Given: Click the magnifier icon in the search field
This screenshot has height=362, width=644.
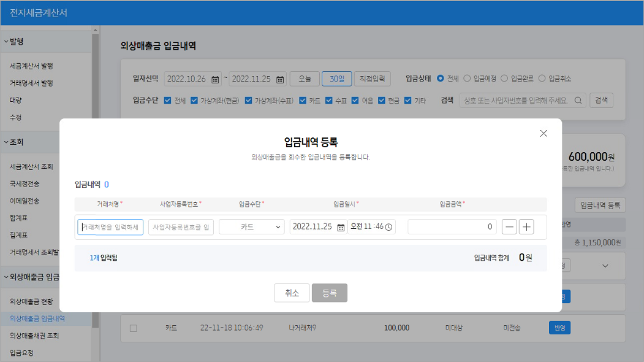Looking at the screenshot, I should click(578, 101).
